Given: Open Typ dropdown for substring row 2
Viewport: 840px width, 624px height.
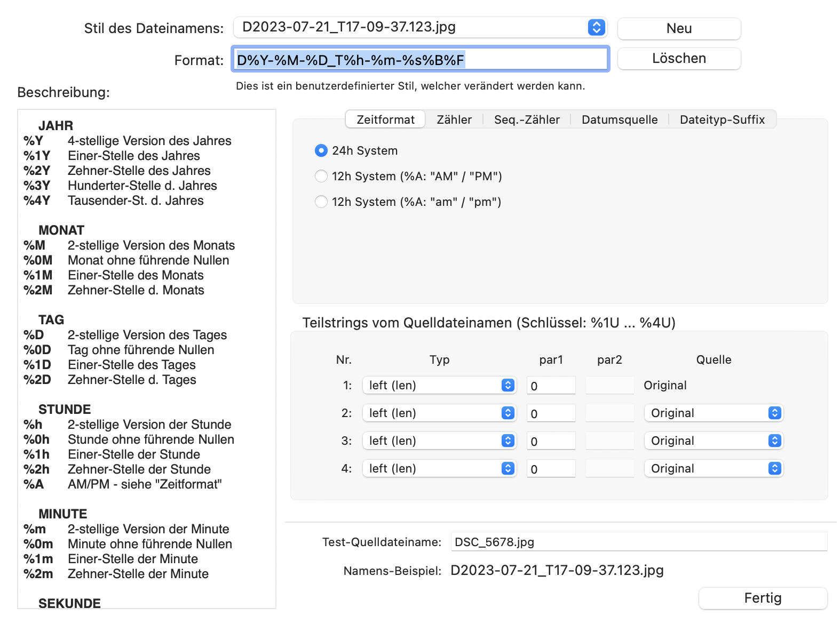Looking at the screenshot, I should [x=439, y=413].
